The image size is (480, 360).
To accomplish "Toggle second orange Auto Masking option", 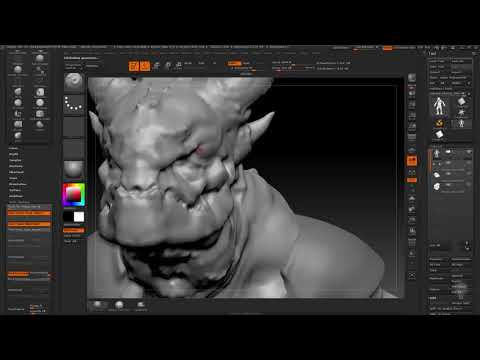I will point(29,224).
